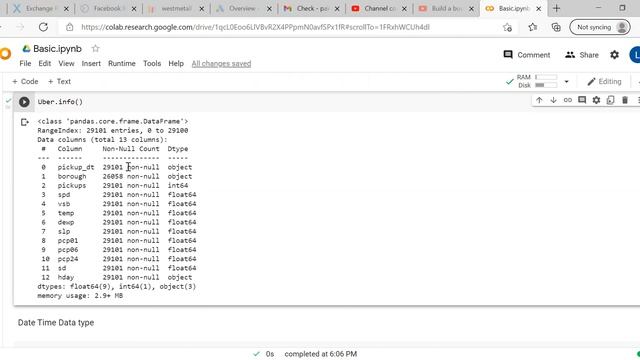Open browser favorites list icon
Screen dimensions: 640x360
tap(533, 27)
